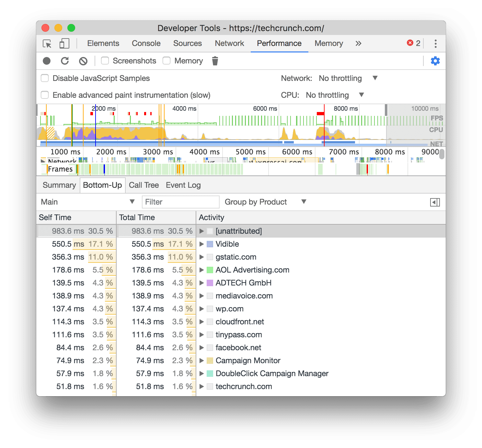Check the Memory capture checkbox
The image size is (482, 448).
[x=166, y=61]
